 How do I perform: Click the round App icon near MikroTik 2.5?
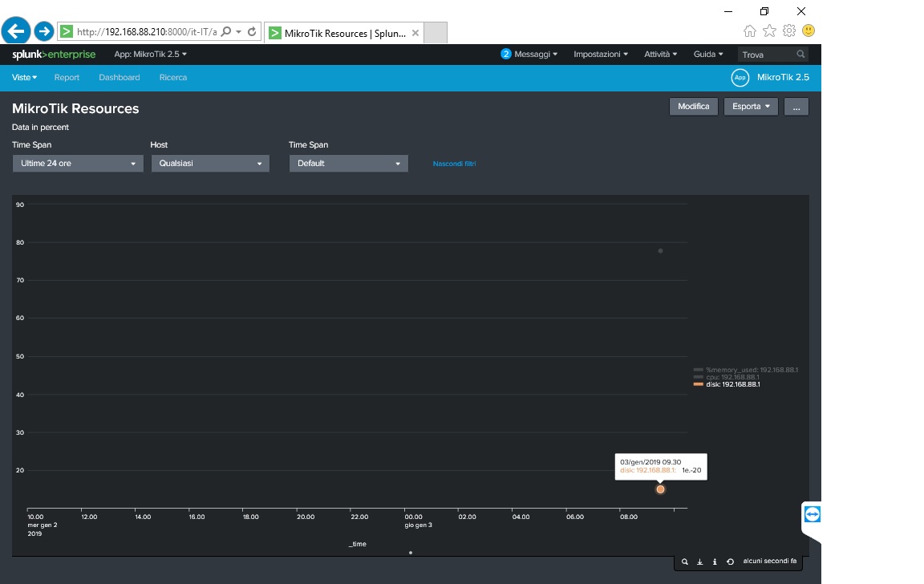tap(740, 78)
